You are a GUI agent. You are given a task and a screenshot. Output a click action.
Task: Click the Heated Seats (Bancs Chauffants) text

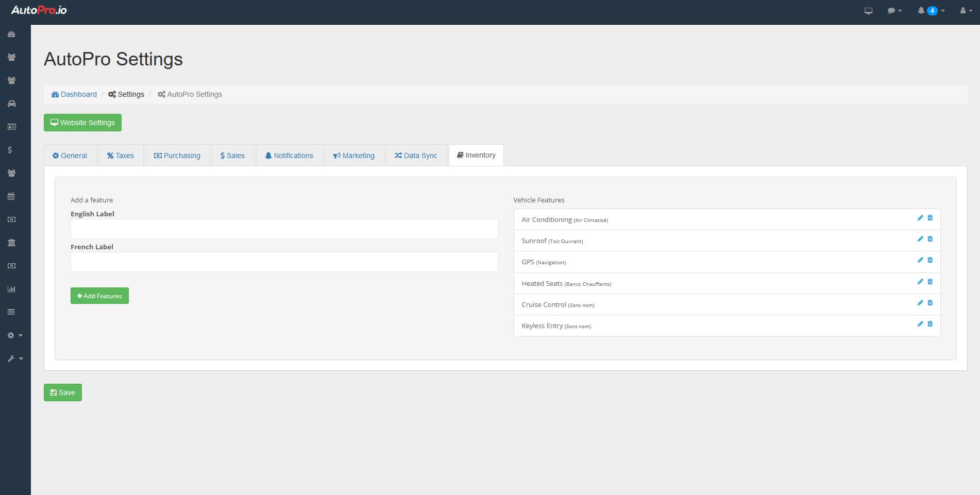tap(566, 283)
